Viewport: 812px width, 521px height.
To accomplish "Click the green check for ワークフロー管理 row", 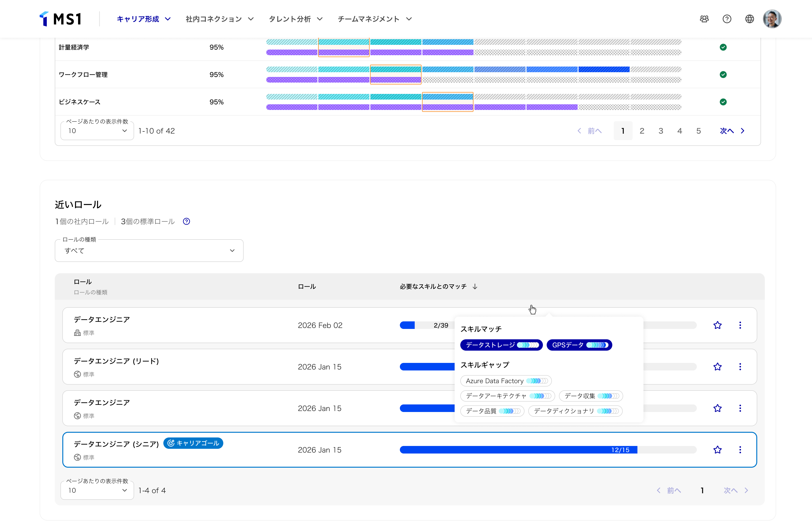I will (723, 75).
